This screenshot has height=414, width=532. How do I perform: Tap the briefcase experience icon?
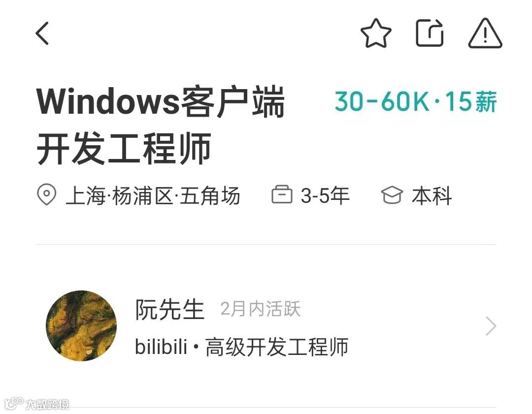point(282,194)
